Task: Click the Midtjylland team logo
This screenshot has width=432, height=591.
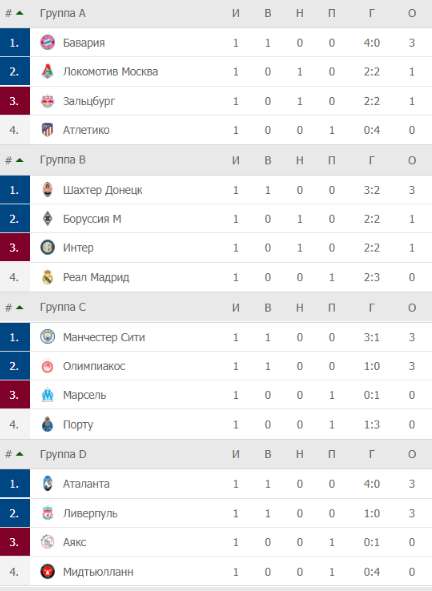Action: (x=47, y=572)
